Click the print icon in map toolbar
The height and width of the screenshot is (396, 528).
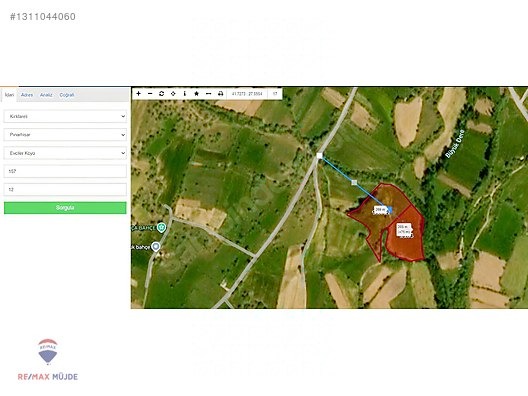221,93
